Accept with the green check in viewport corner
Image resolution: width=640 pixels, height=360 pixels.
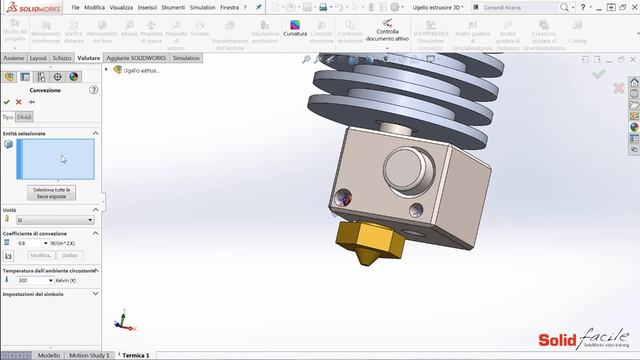pyautogui.click(x=598, y=74)
